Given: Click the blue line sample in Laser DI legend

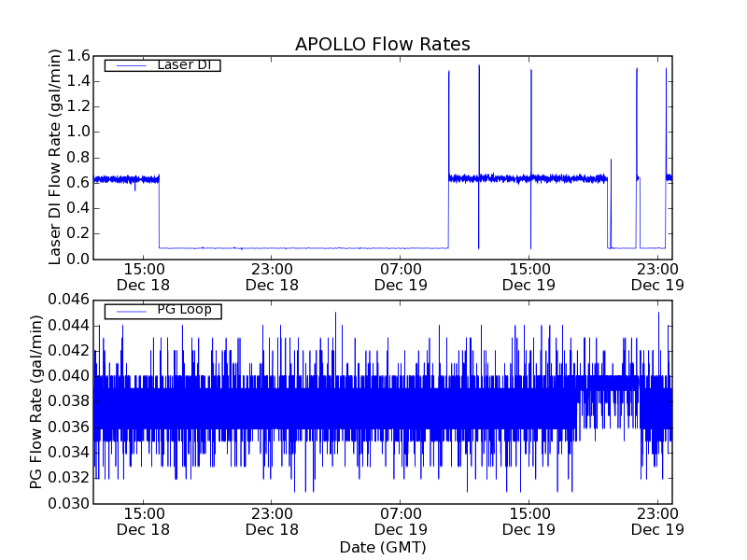Looking at the screenshot, I should tap(128, 65).
